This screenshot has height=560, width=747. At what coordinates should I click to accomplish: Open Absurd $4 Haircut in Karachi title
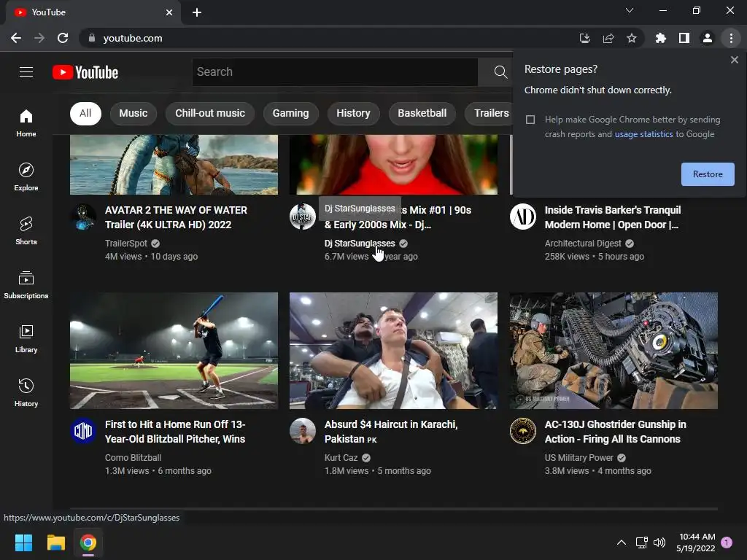(x=391, y=432)
